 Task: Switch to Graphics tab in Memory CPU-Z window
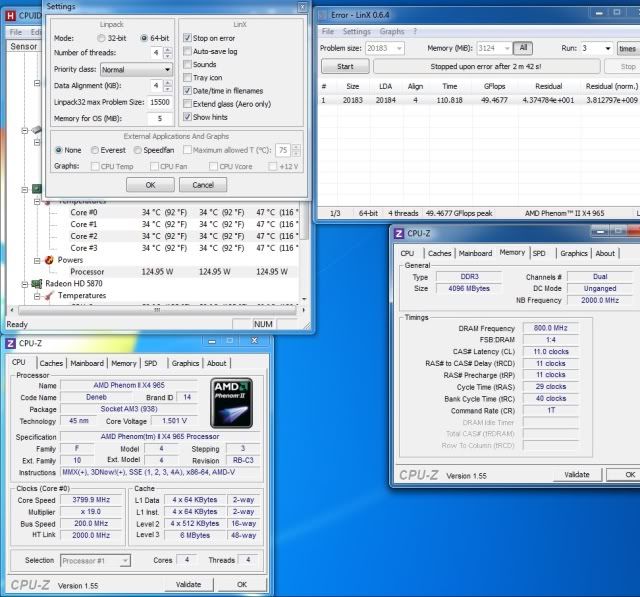[x=573, y=253]
